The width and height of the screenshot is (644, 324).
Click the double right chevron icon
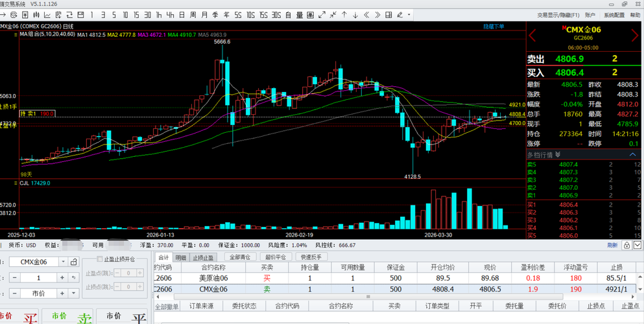[x=377, y=15]
